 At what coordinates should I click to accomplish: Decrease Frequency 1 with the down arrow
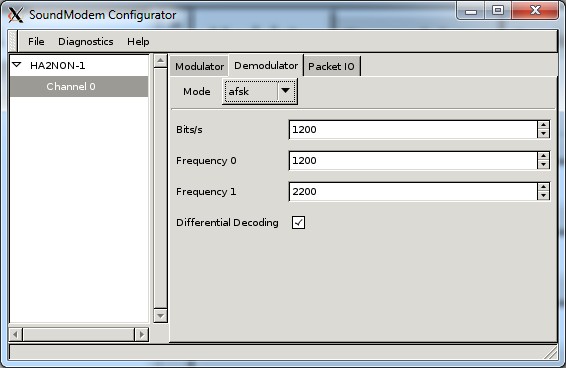(x=543, y=196)
